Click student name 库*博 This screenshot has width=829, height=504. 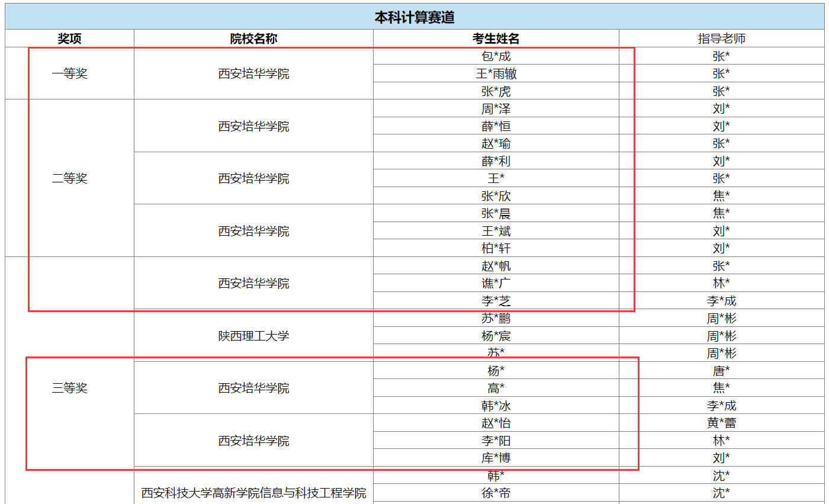click(x=496, y=458)
